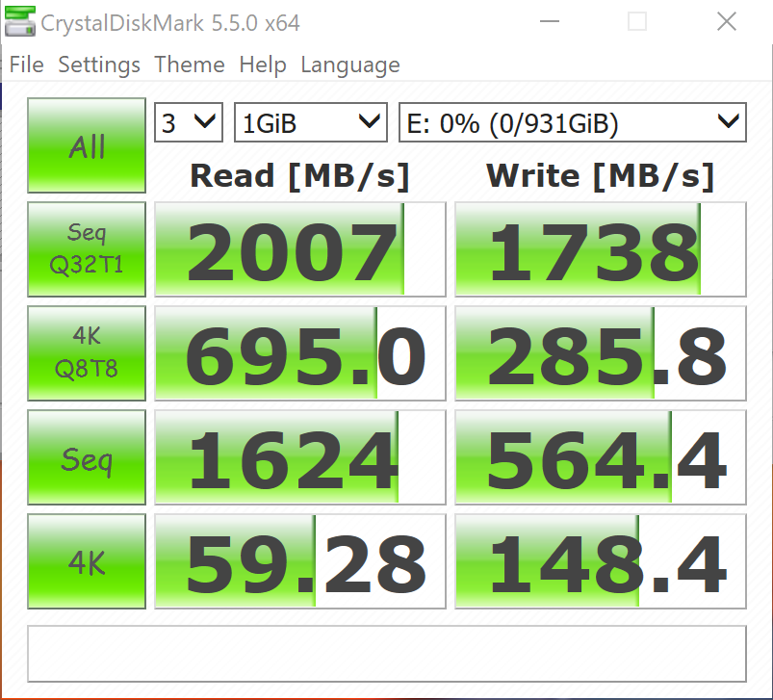The image size is (773, 700).
Task: Click the 4K read value 59.28
Action: click(x=300, y=561)
